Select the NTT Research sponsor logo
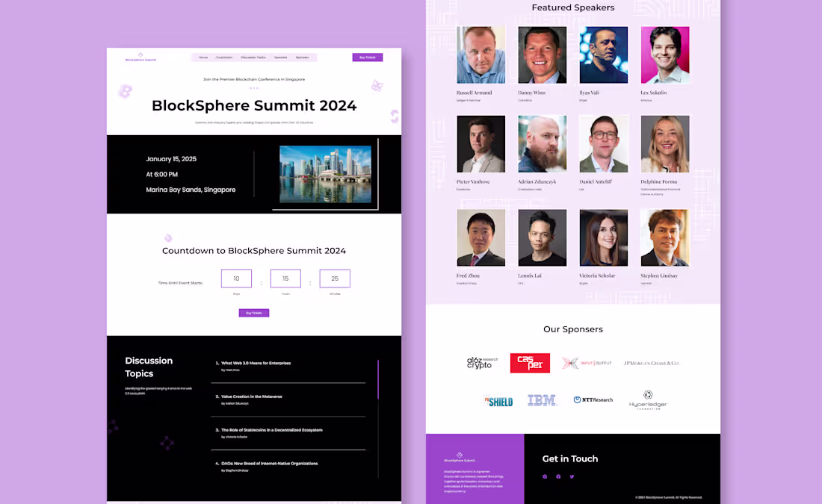 (x=593, y=400)
